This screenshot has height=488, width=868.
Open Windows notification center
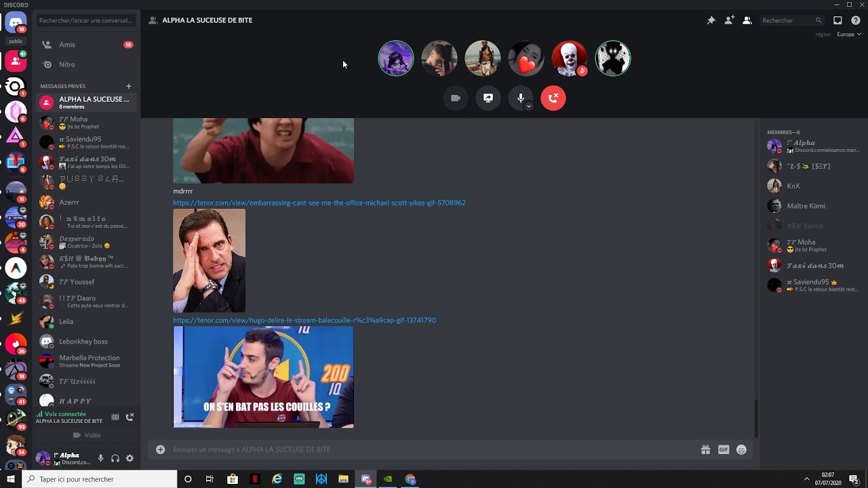pos(854,479)
